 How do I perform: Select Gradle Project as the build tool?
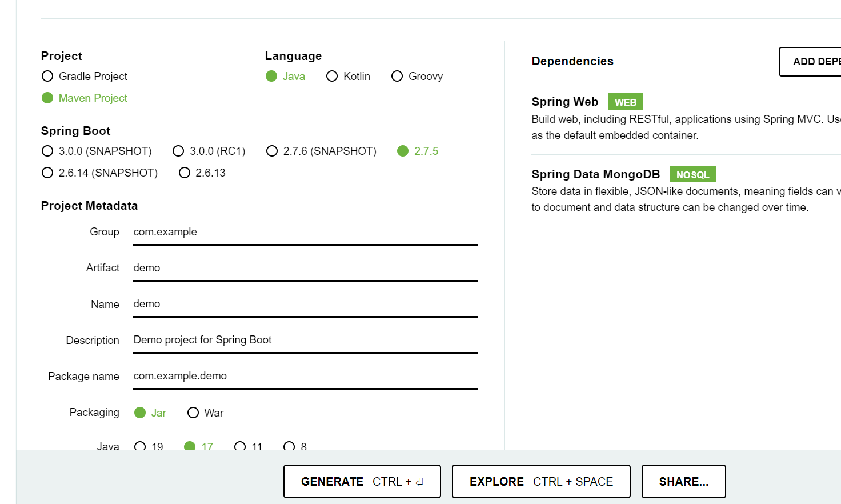tap(47, 76)
